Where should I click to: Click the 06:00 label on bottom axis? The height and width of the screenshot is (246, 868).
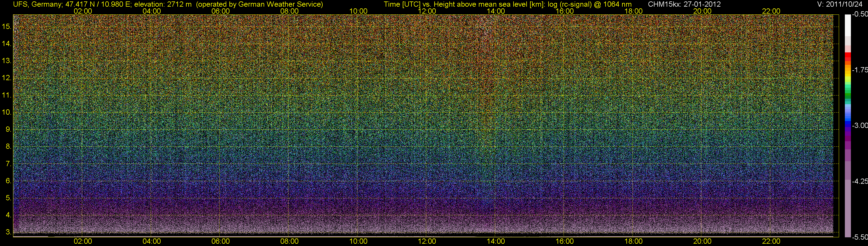click(x=220, y=241)
